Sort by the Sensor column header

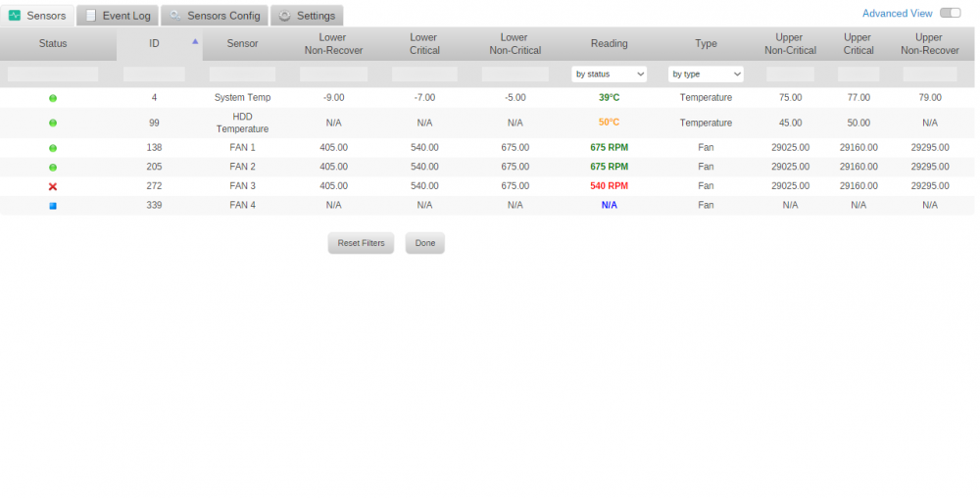tap(242, 44)
